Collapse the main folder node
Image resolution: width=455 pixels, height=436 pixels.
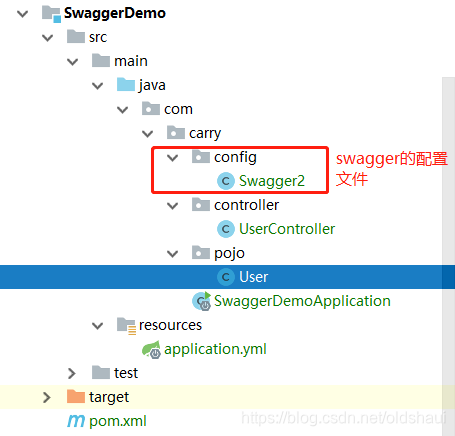[72, 62]
